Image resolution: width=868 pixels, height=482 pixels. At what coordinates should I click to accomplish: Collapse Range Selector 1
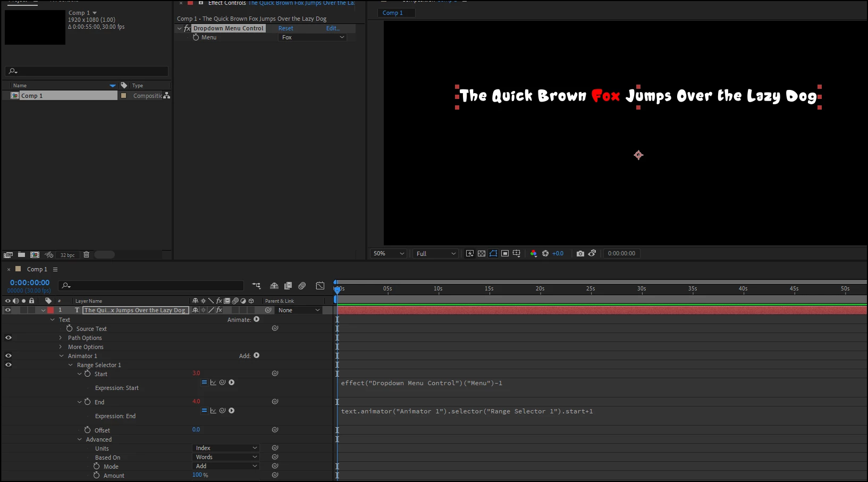point(71,365)
